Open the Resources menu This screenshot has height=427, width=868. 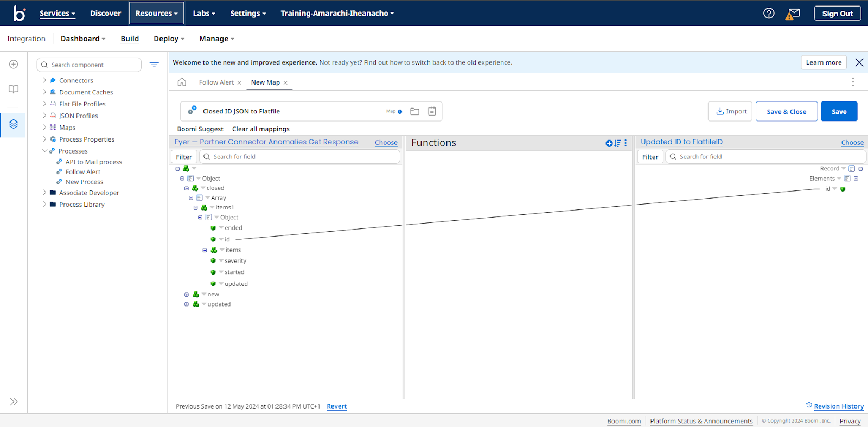tap(157, 13)
